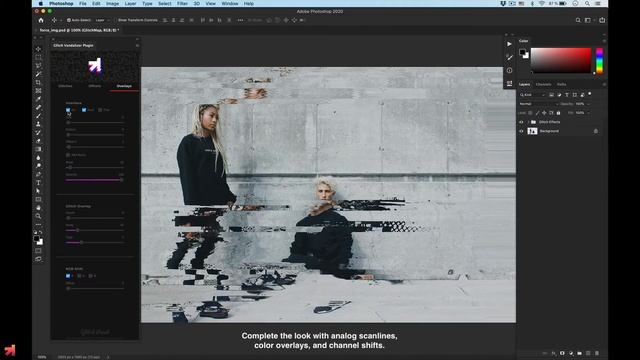
Task: Open the Kind filter dropdown
Action: coord(532,95)
